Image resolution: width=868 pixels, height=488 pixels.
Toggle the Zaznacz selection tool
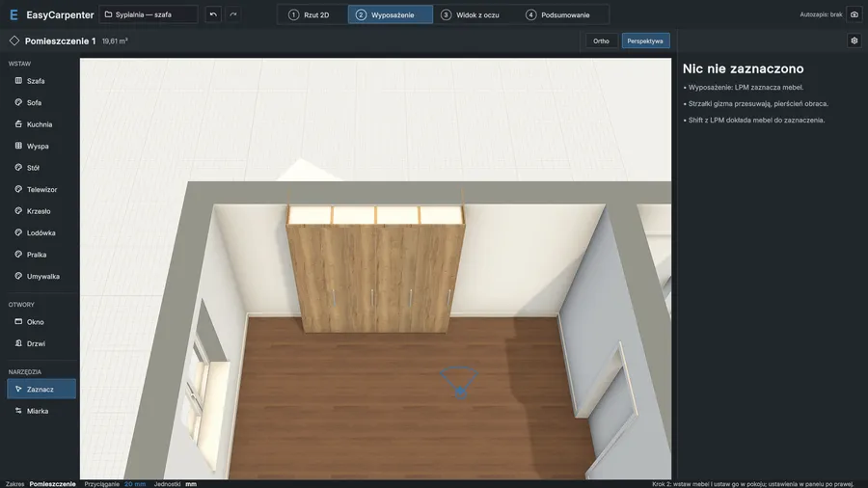coord(41,389)
